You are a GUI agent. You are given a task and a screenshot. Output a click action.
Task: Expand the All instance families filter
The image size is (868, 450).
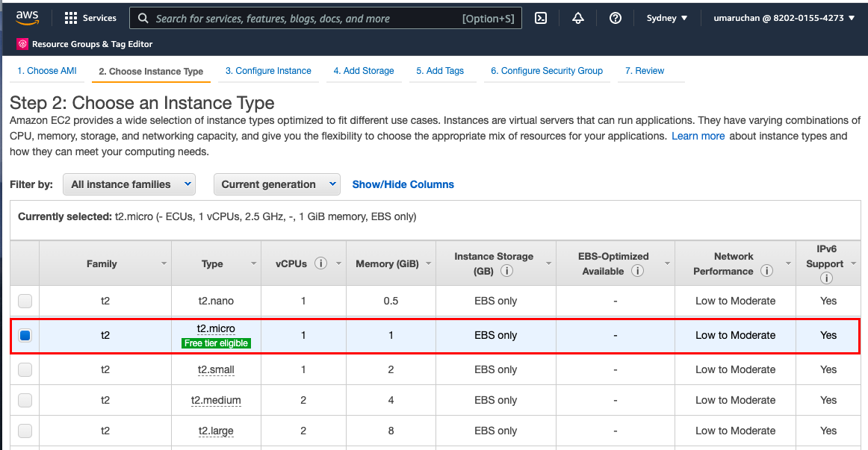[129, 184]
